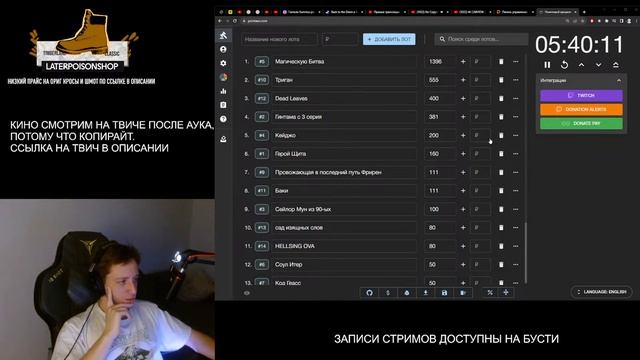
Task: Focus the new lot name field
Action: (x=279, y=39)
